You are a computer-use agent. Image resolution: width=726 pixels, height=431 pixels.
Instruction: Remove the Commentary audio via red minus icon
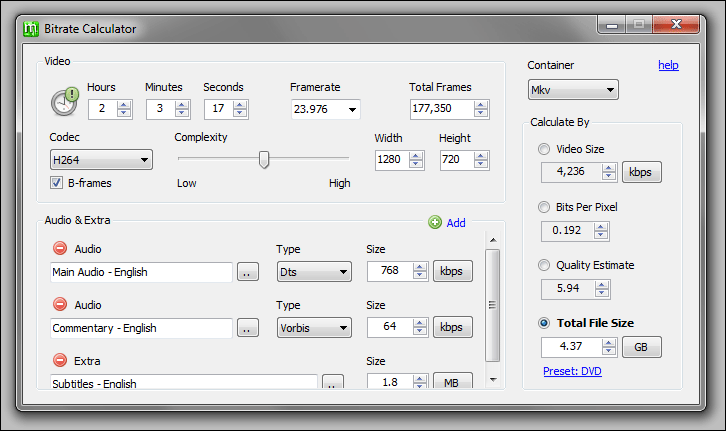pyautogui.click(x=60, y=305)
